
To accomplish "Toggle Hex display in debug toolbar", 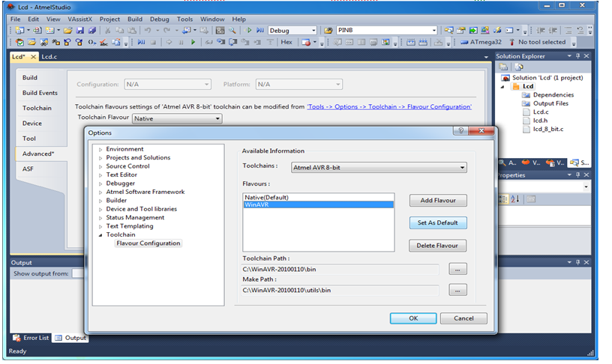I will 286,42.
